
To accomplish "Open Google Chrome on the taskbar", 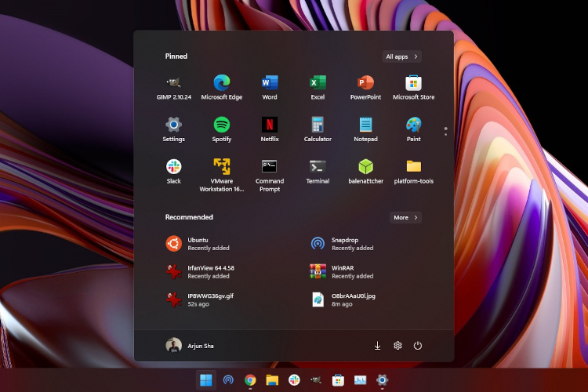I will [250, 380].
